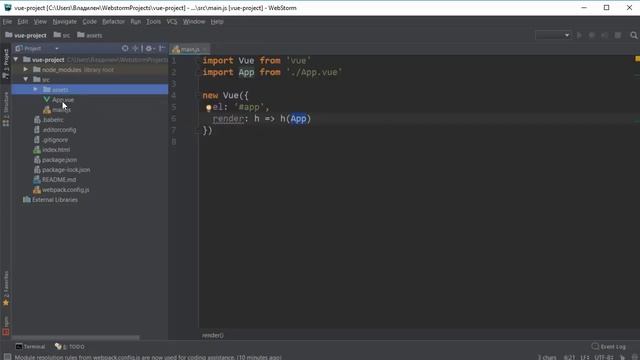Open the Edit menu

pyautogui.click(x=22, y=22)
